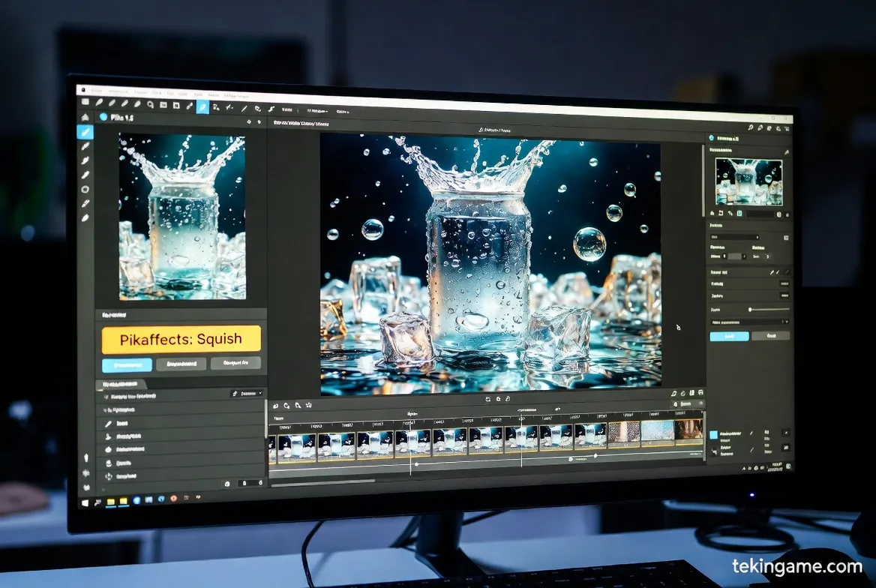Click the active blue brush tool in left sidebar
The height and width of the screenshot is (588, 876).
click(85, 133)
